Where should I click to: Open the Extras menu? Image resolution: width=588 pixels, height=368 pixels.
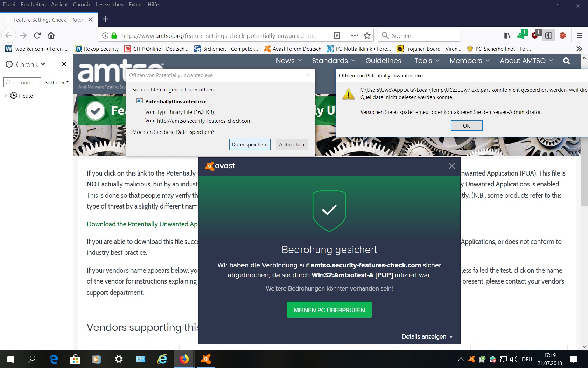135,5
